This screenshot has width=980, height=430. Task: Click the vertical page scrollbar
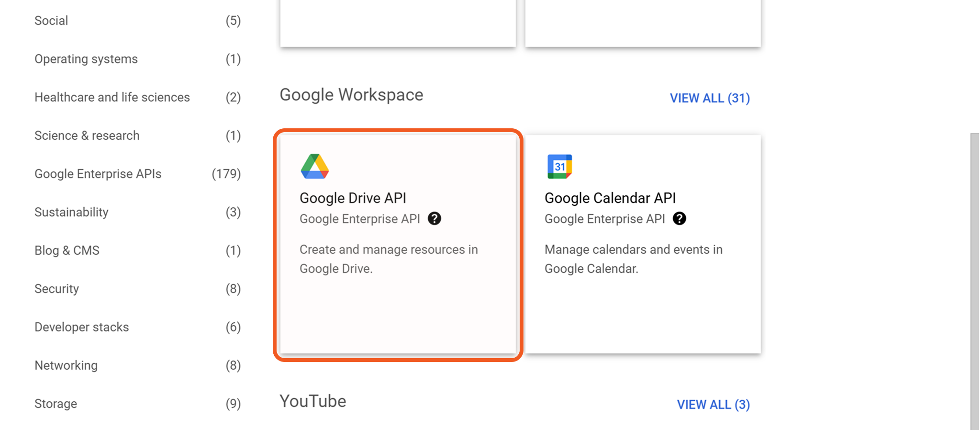pyautogui.click(x=974, y=278)
